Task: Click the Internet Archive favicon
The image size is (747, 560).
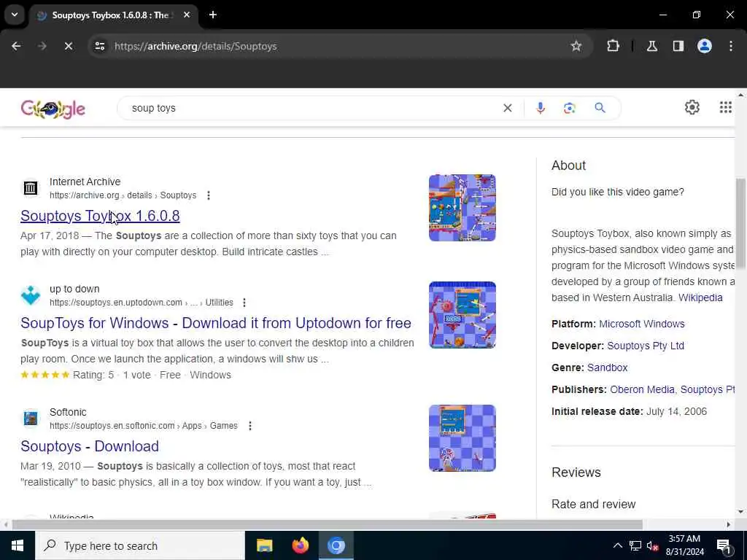Action: (31, 188)
